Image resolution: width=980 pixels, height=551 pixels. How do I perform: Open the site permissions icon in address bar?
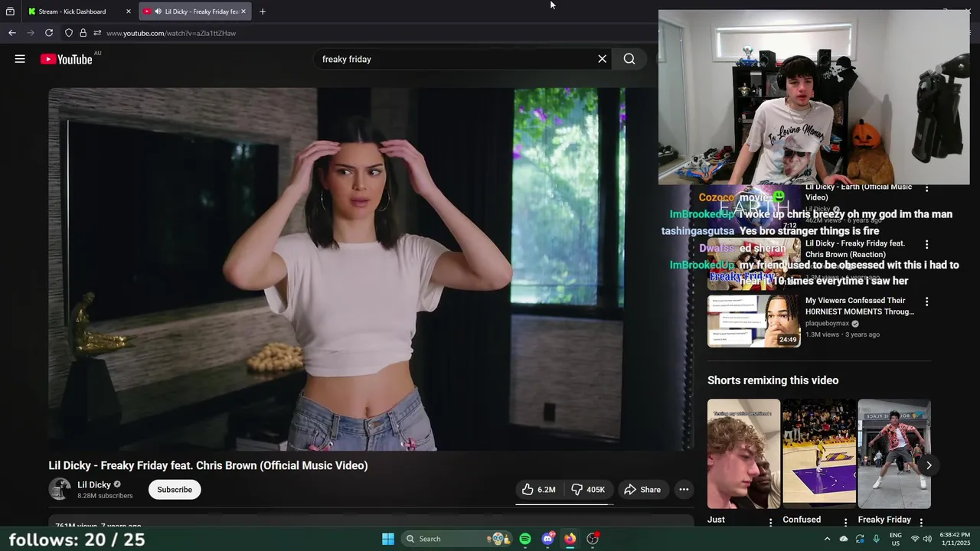click(x=97, y=33)
